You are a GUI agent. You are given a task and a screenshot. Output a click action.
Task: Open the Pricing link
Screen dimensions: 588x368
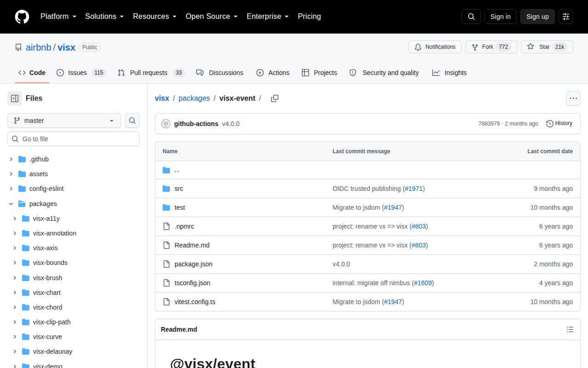point(309,17)
